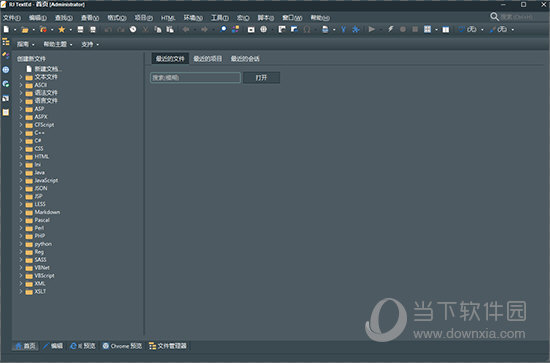This screenshot has height=363, width=550.
Task: Click the paste icon in toolbar
Action: (170, 29)
